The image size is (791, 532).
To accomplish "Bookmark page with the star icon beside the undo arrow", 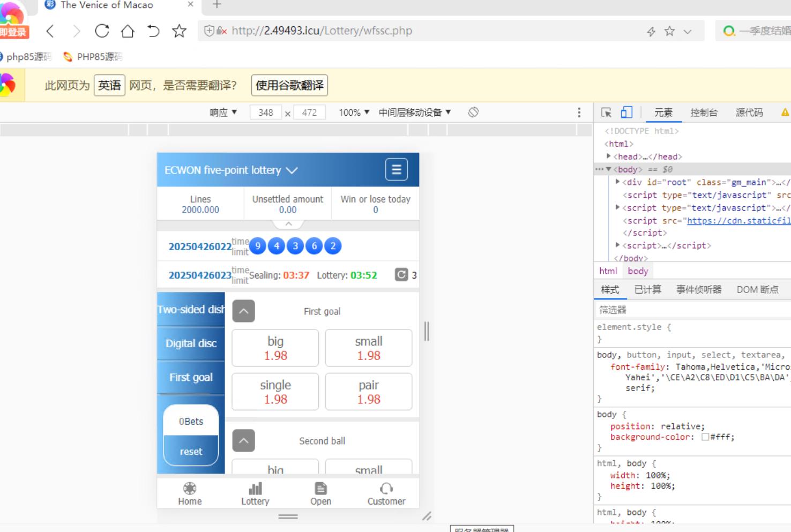I will tap(179, 31).
